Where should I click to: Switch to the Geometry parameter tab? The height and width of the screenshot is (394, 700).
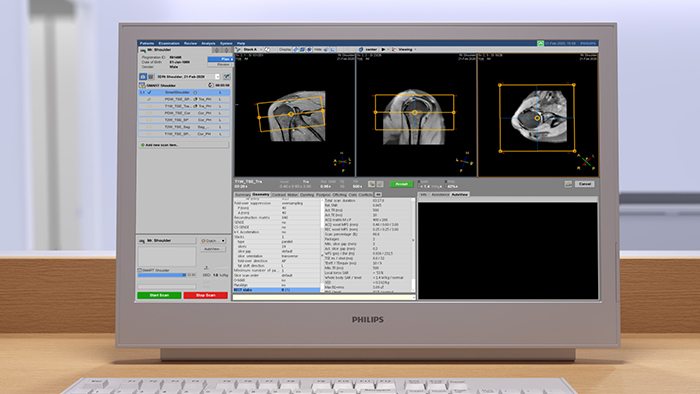pyautogui.click(x=261, y=195)
